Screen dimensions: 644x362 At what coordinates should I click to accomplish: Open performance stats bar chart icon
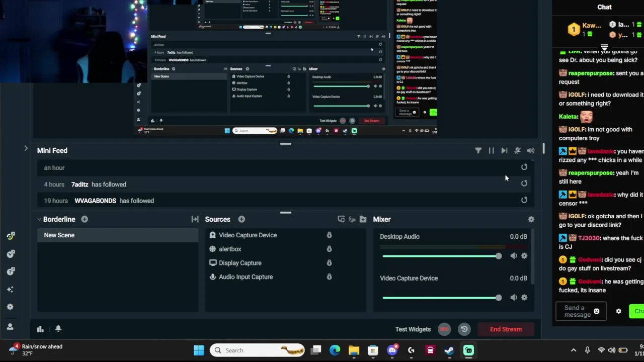point(40,329)
